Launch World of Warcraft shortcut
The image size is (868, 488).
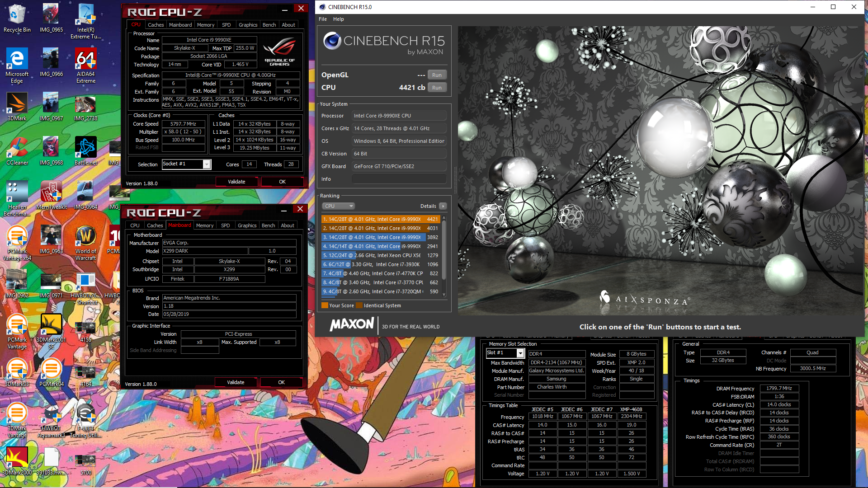pos(86,243)
